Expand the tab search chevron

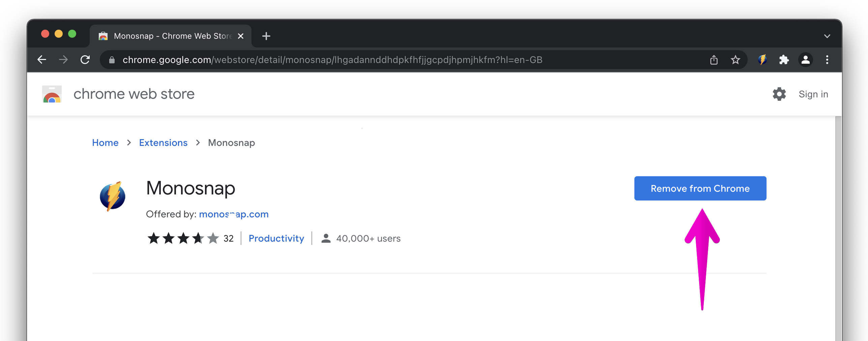(827, 36)
